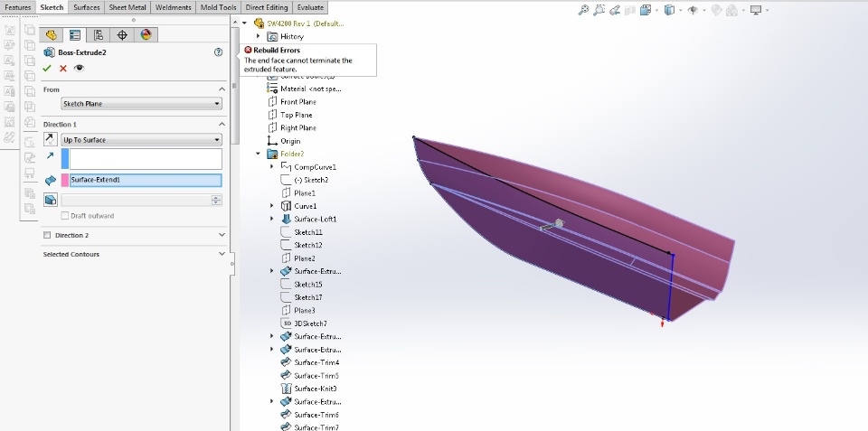Image resolution: width=868 pixels, height=431 pixels.
Task: Select Plane3 in the tree
Action: (x=305, y=311)
